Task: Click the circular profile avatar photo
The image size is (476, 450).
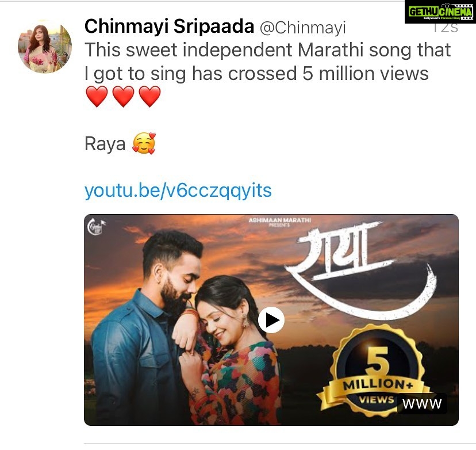Action: [x=45, y=47]
